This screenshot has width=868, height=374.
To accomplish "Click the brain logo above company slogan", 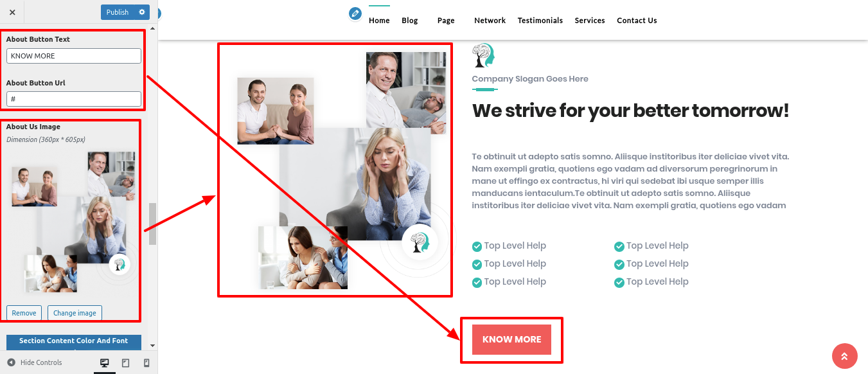I will (x=483, y=55).
